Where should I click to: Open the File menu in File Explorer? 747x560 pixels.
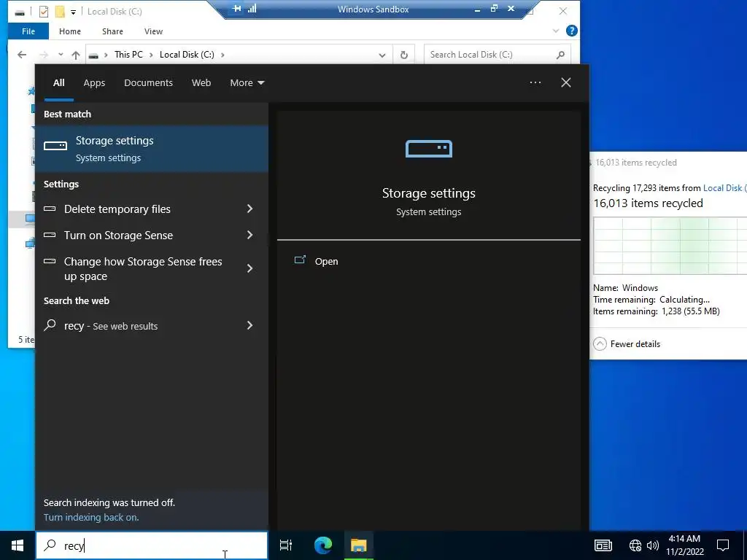coord(28,31)
